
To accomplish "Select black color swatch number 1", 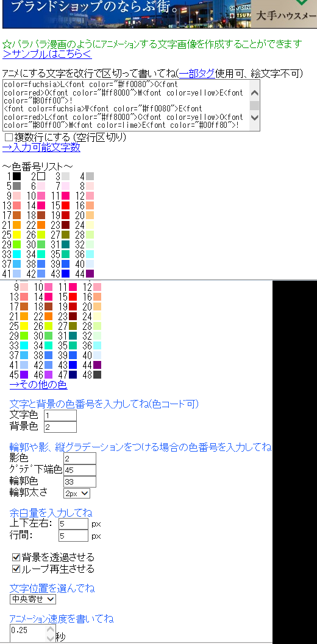I will pos(16,176).
